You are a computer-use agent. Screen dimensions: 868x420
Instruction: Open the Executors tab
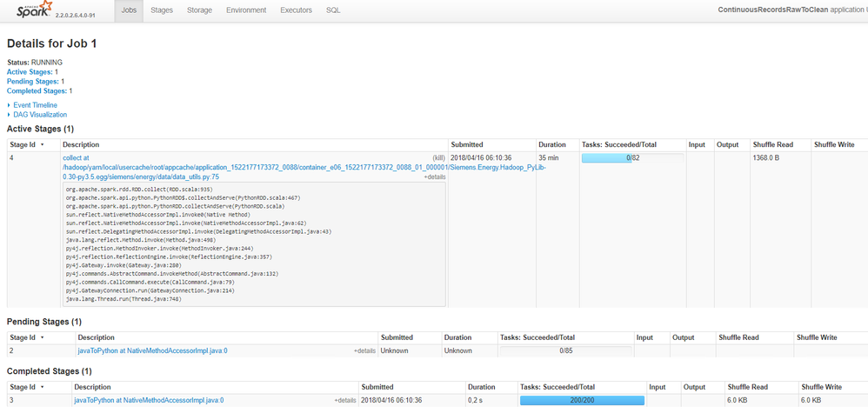click(297, 10)
